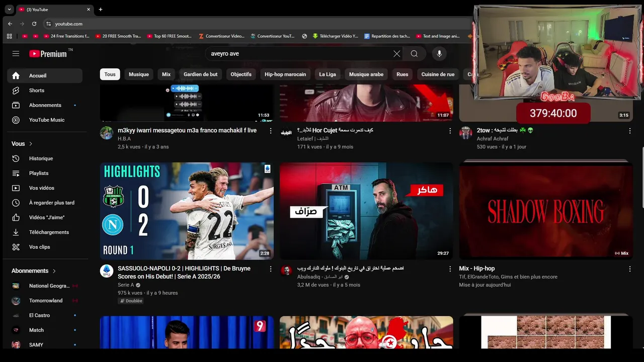The image size is (644, 362).
Task: Clear the search field with the X icon
Action: [396, 54]
